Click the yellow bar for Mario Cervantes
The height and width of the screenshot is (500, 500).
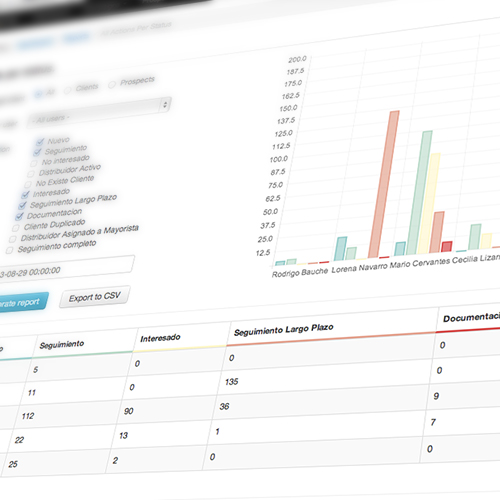point(429,203)
